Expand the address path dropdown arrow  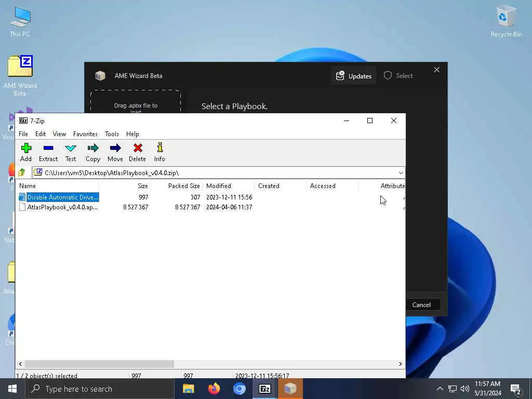coord(401,172)
